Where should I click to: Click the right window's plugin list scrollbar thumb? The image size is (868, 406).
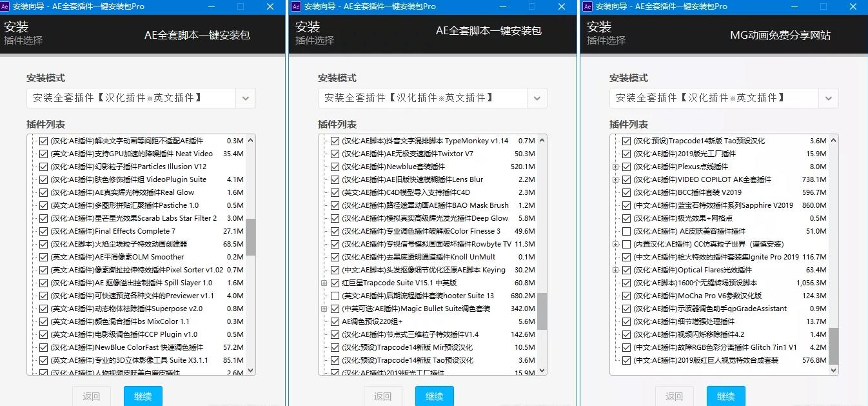pyautogui.click(x=833, y=345)
